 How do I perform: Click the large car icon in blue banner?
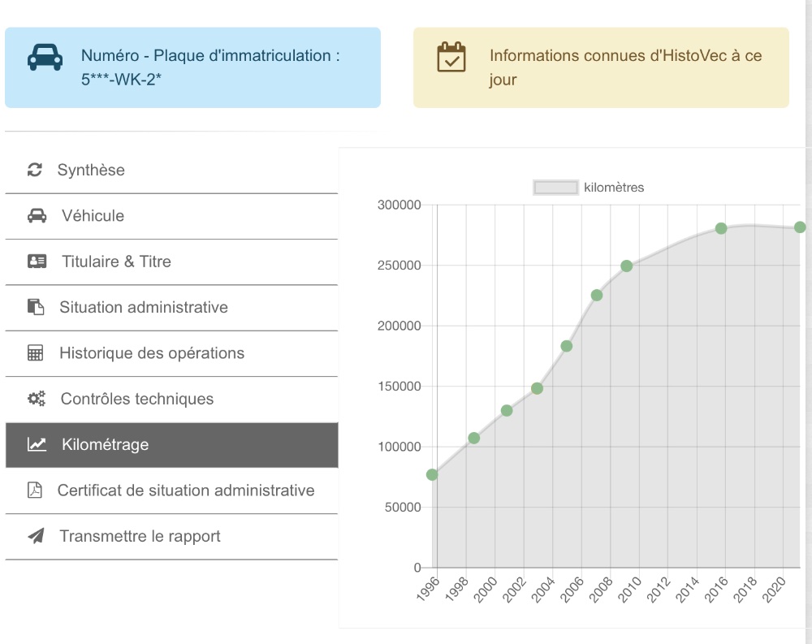45,56
